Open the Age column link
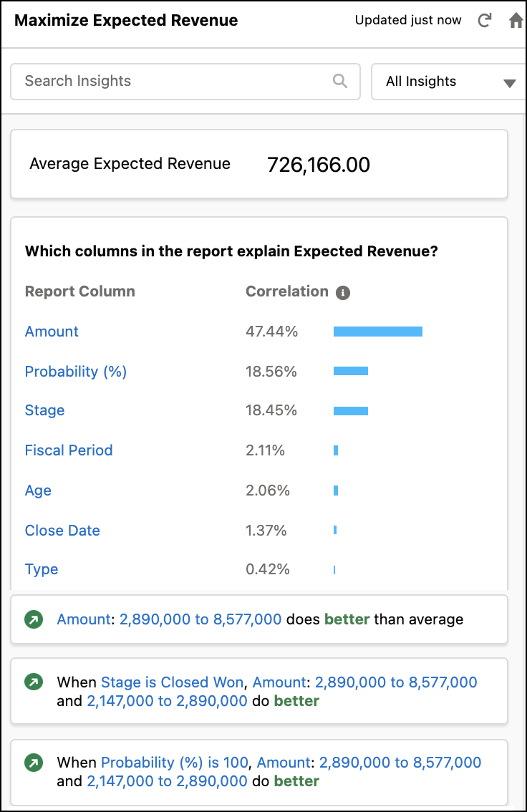 coord(38,490)
